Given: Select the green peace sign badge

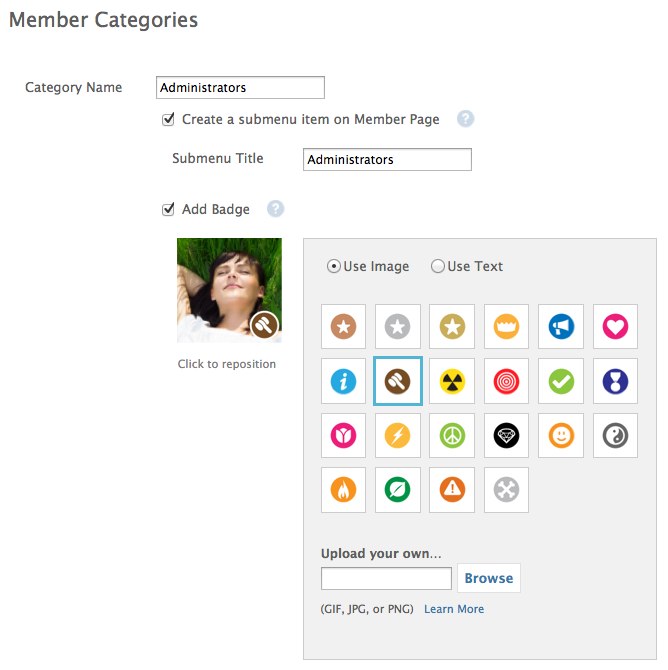Looking at the screenshot, I should pyautogui.click(x=452, y=435).
